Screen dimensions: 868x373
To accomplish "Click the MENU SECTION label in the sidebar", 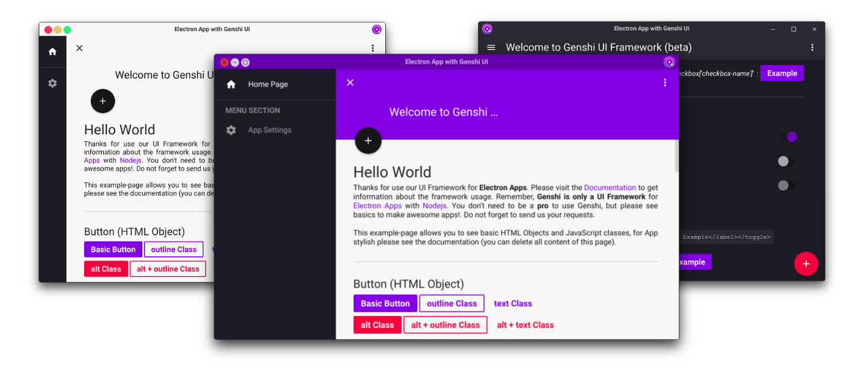I will coord(252,111).
